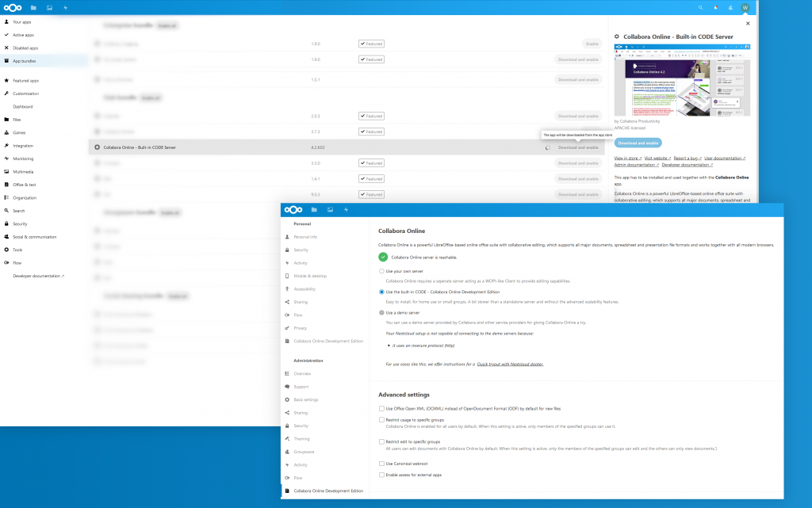This screenshot has width=812, height=508.
Task: Click Collabora Online screenshot preview thumbnail
Action: pyautogui.click(x=682, y=80)
